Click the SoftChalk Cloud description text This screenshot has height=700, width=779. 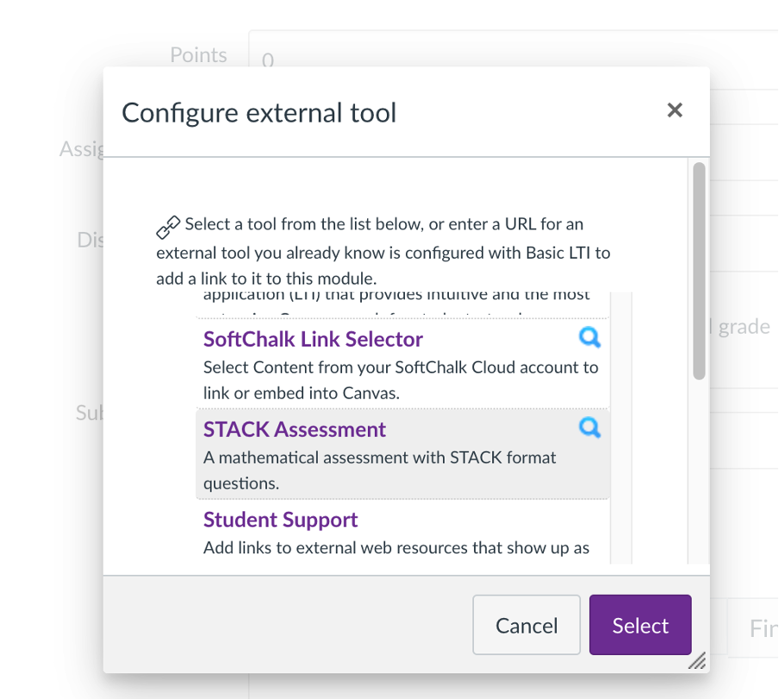tap(401, 380)
